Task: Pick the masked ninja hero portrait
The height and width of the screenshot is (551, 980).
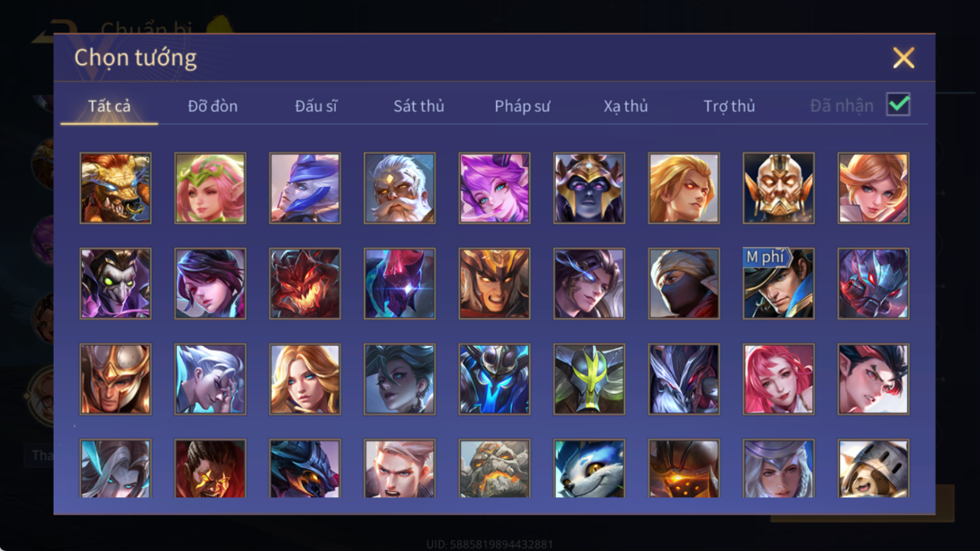Action: pyautogui.click(x=684, y=283)
